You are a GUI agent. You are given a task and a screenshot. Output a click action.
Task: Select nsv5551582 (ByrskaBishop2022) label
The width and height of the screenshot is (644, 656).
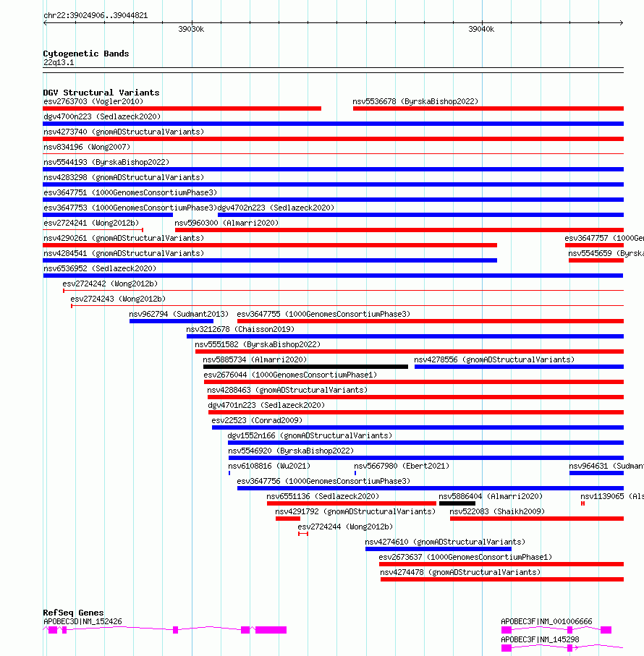(x=258, y=344)
